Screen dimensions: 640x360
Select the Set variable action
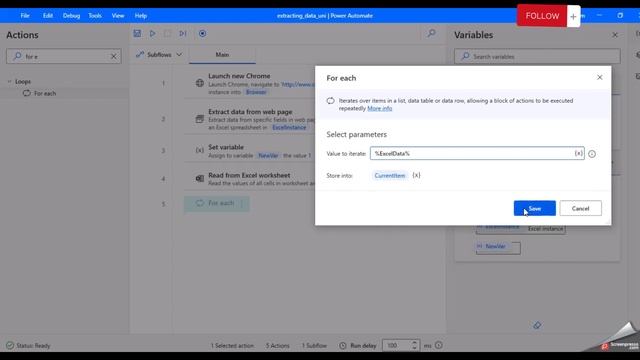(226, 147)
